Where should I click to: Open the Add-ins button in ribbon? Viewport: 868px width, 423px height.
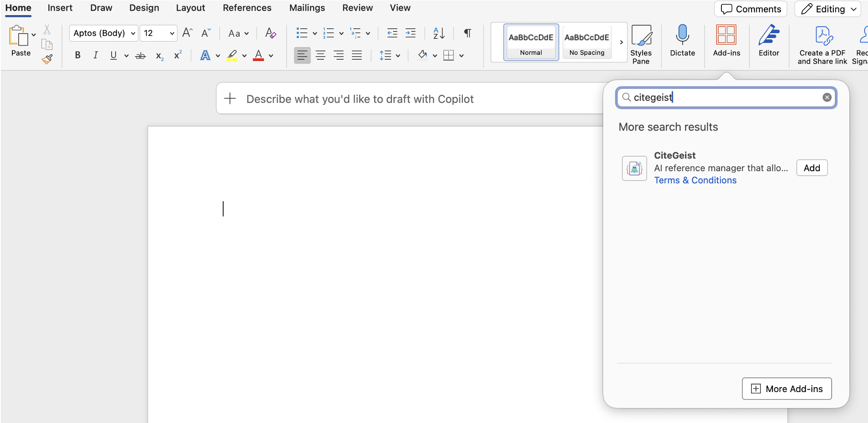click(726, 41)
